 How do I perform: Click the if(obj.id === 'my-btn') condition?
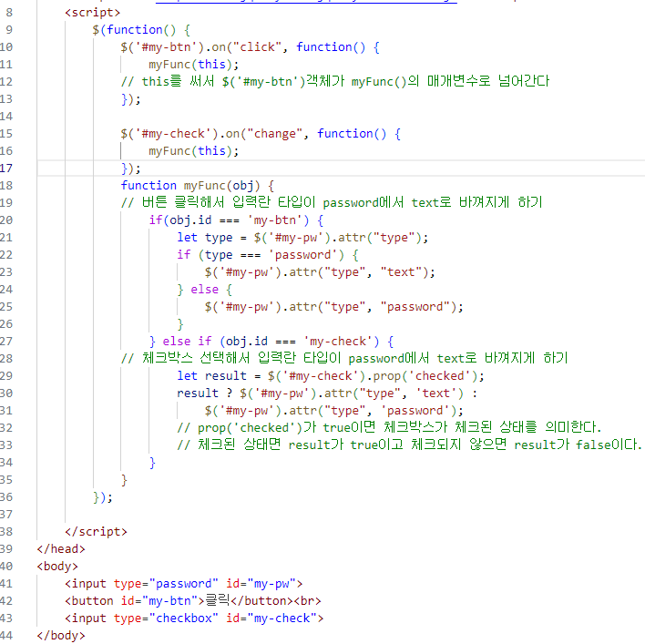point(236,220)
